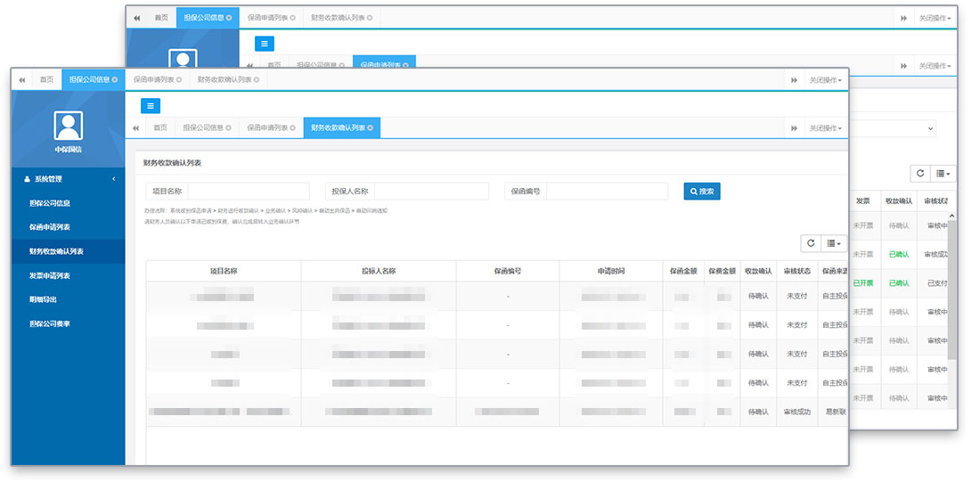980x490 pixels.
Task: Click the 保费金额 column header
Action: click(x=723, y=271)
